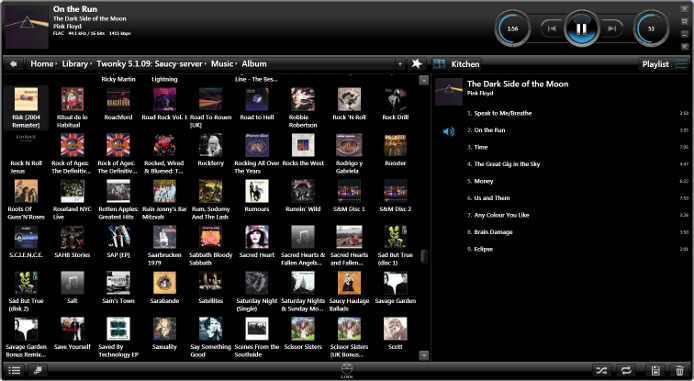The height and width of the screenshot is (381, 694).
Task: Click the now-playing speaker icon
Action: [x=448, y=131]
